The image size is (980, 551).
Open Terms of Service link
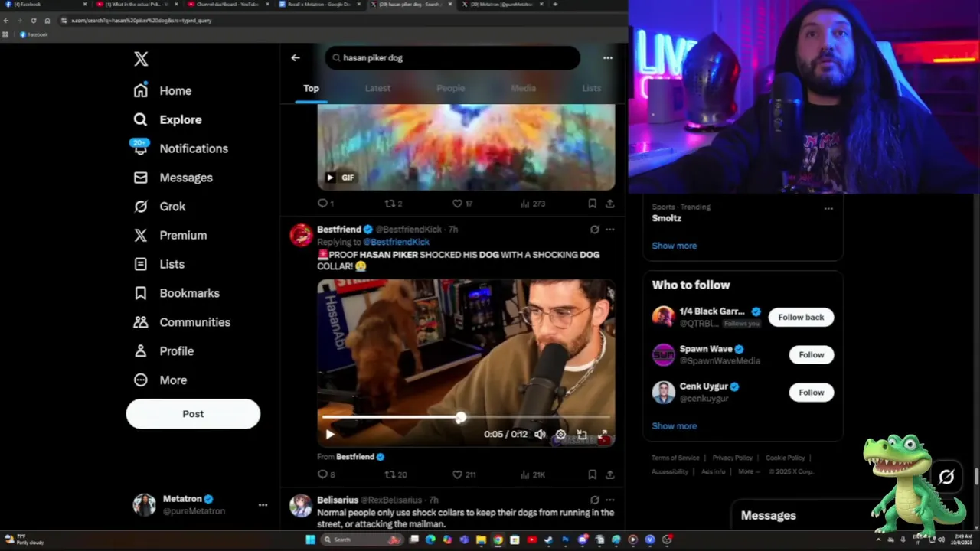(675, 458)
